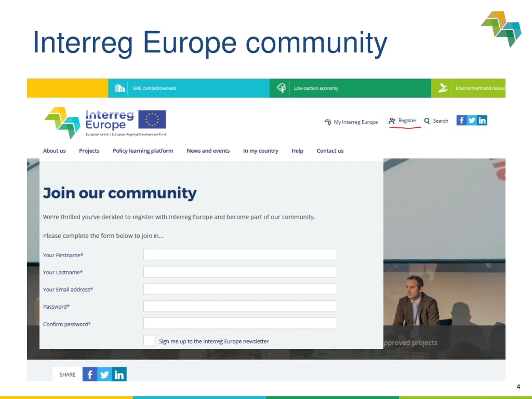
Task: Click the Confirm password field
Action: click(240, 323)
